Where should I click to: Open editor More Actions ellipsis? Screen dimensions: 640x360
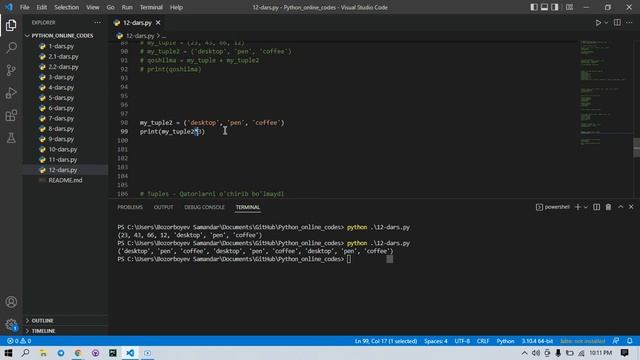[x=629, y=23]
